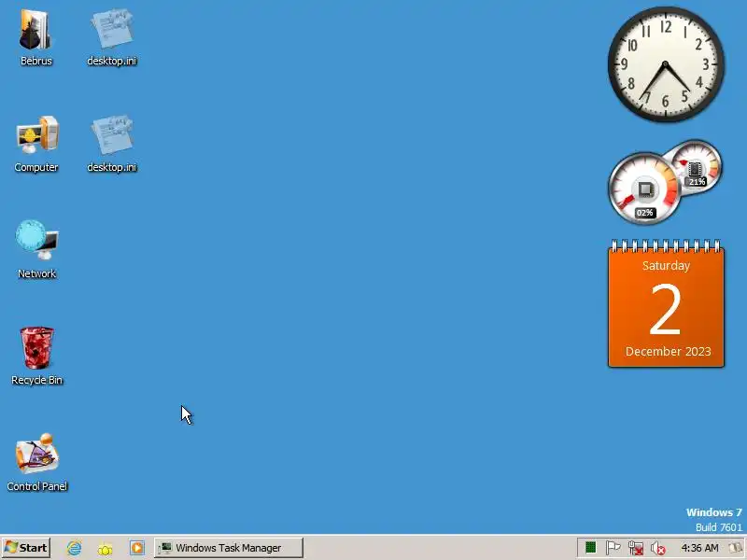Open the Action Center flag tray icon
Viewport: 747px width, 560px height.
(x=613, y=548)
